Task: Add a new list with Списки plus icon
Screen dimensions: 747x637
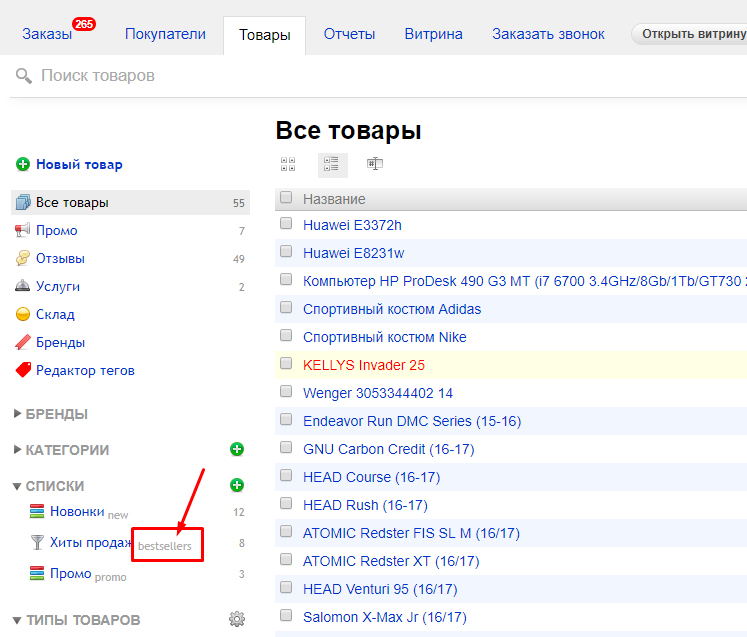Action: [237, 485]
